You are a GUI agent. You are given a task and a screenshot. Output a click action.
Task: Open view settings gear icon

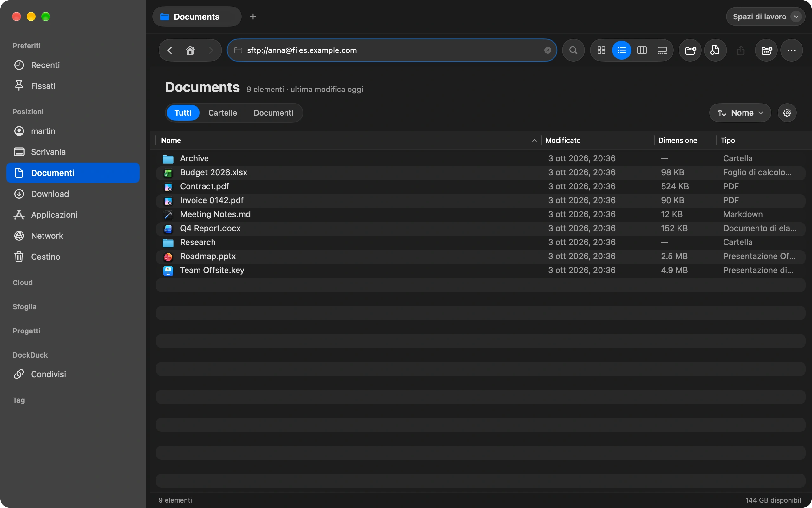click(787, 113)
